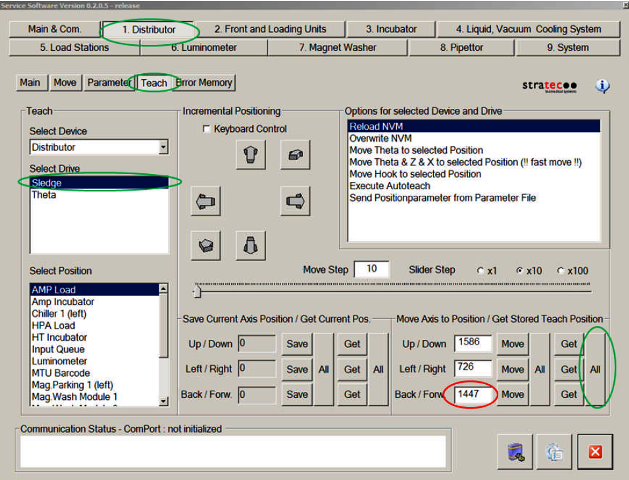Select the x100 slider step option
This screenshot has width=629, height=480.
pyautogui.click(x=560, y=271)
